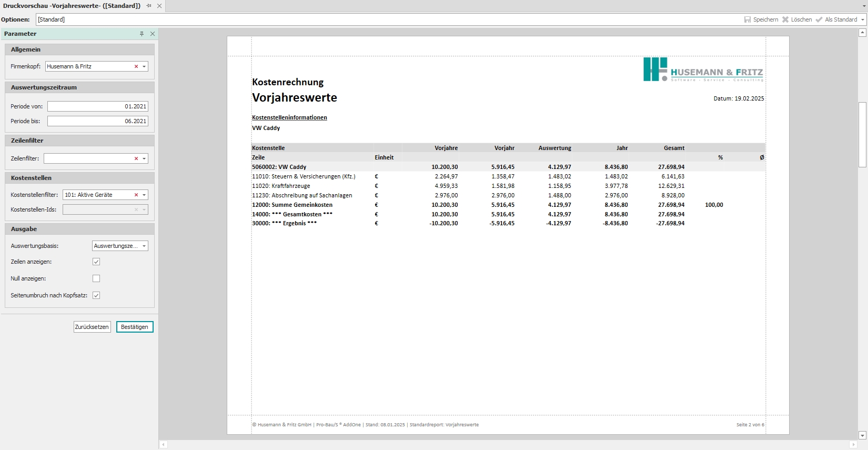This screenshot has width=868, height=450.
Task: Open the Firmenkopf dropdown list
Action: [144, 67]
